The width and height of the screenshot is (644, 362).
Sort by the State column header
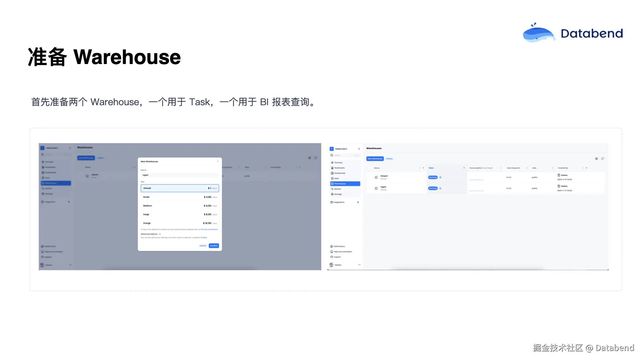[x=431, y=168]
